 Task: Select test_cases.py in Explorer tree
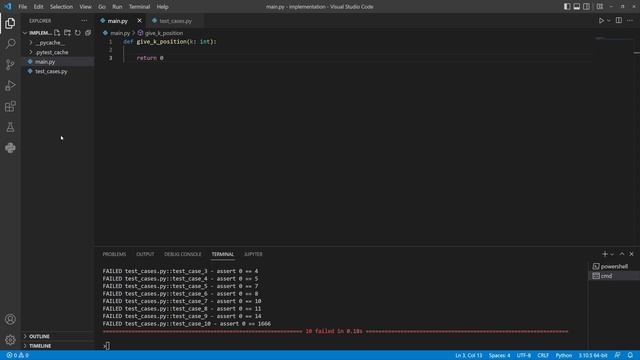click(x=58, y=71)
